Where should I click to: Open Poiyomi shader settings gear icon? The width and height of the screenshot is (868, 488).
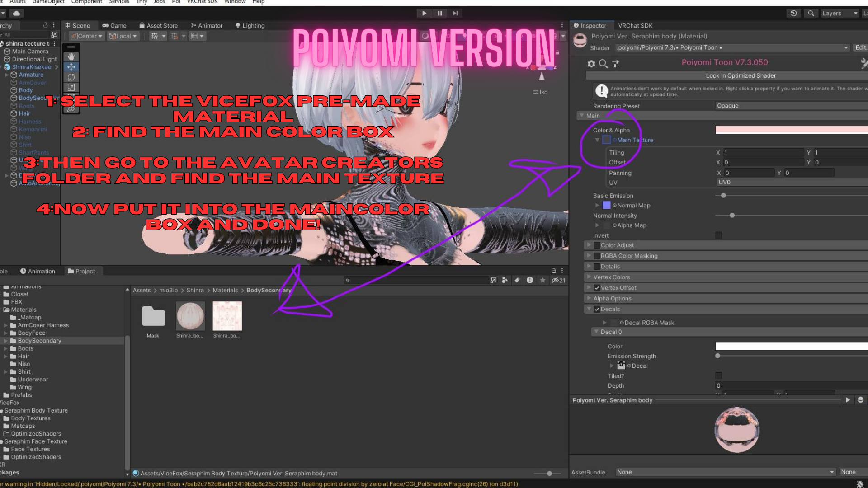tap(591, 64)
